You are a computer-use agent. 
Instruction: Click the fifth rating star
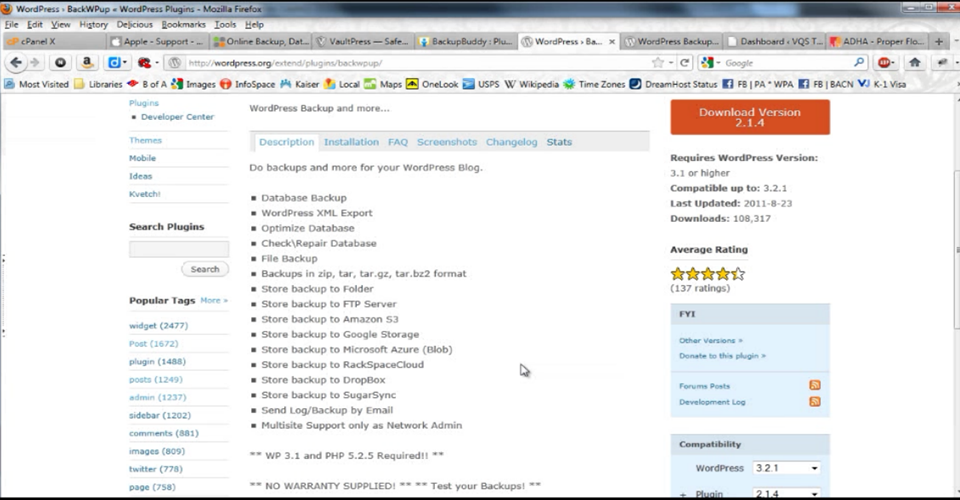(738, 274)
